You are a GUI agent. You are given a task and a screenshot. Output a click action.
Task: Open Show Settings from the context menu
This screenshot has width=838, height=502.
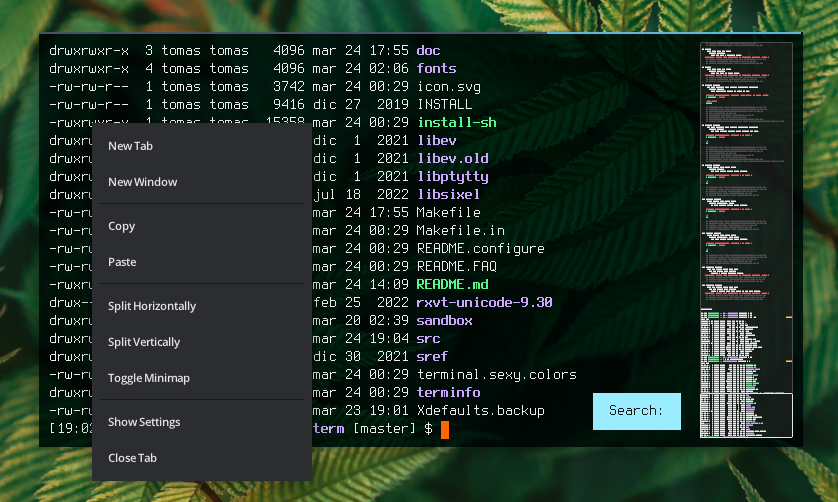pos(202,422)
